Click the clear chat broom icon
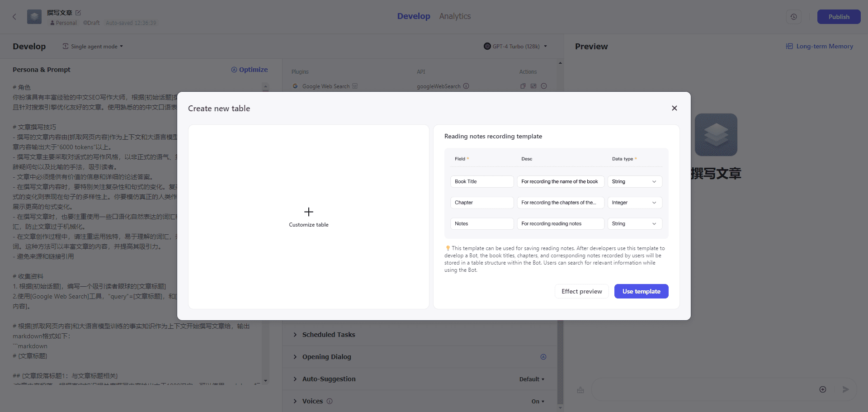 (580, 389)
